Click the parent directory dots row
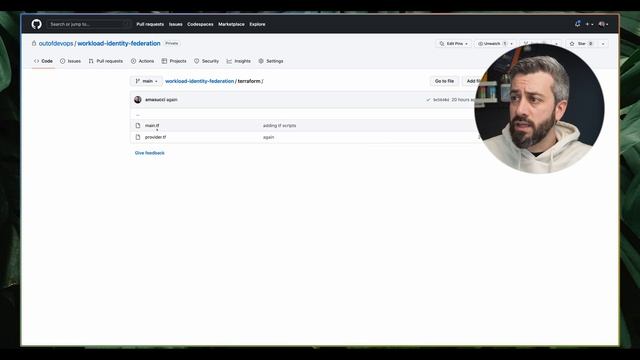The height and width of the screenshot is (360, 640). pos(138,115)
